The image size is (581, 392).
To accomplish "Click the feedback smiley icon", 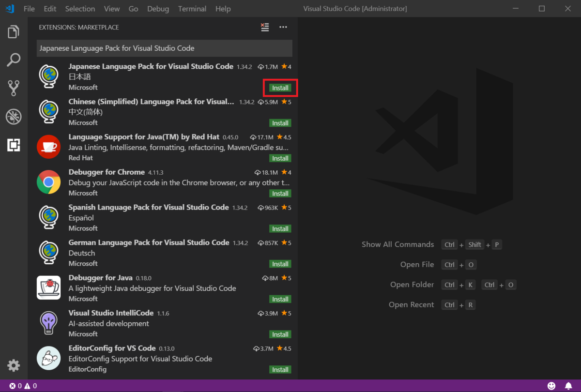I will pos(551,386).
